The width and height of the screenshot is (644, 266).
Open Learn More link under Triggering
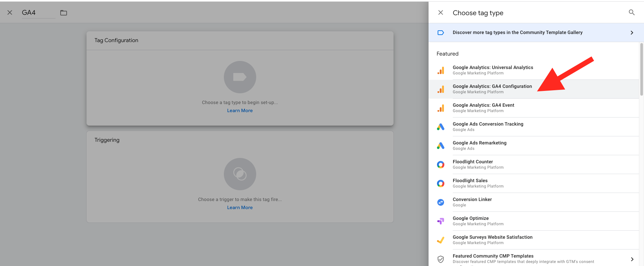(240, 208)
